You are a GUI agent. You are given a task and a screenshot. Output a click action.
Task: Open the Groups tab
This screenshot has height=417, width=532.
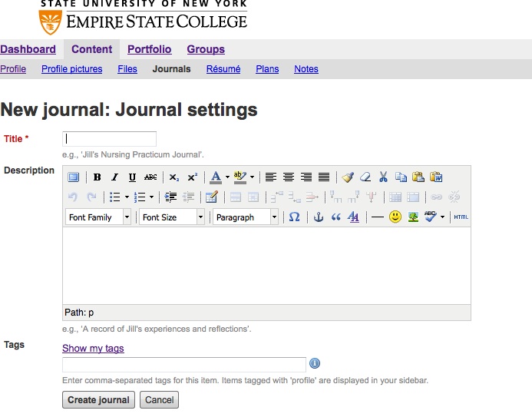206,49
